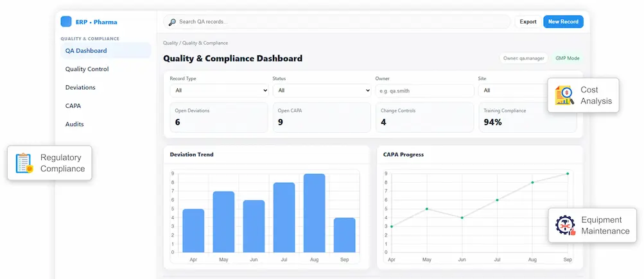Click the Aug point in CAPA Progress
The width and height of the screenshot is (644, 279).
coord(532,183)
